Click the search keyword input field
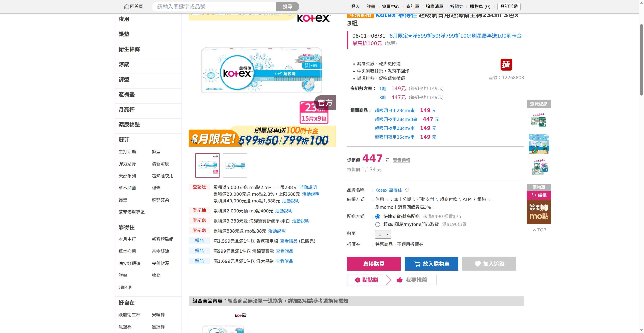 214,7
